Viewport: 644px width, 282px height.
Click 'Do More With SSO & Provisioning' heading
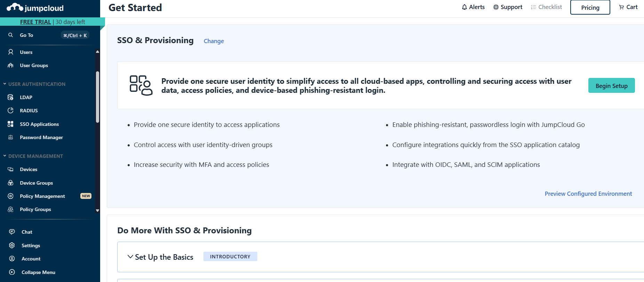tap(184, 231)
